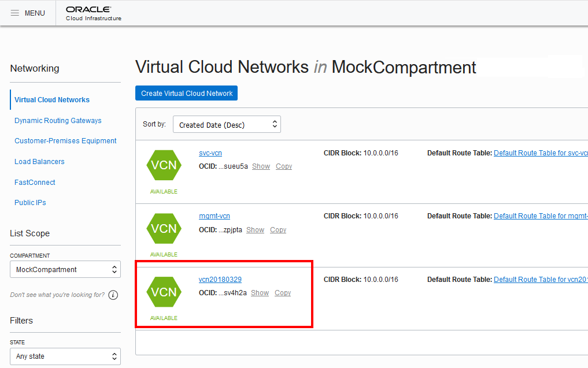Viewport: 588px width, 368px height.
Task: Click the Oracle Cloud Infrastructure logo
Action: pos(90,13)
